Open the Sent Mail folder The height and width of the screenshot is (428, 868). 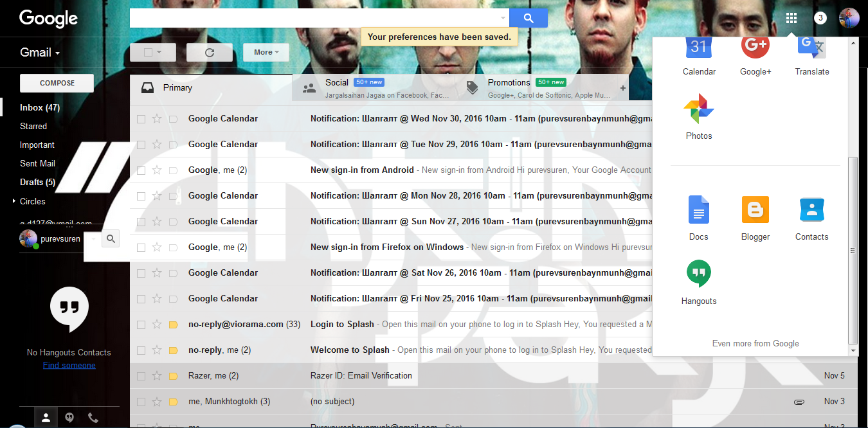pos(37,164)
